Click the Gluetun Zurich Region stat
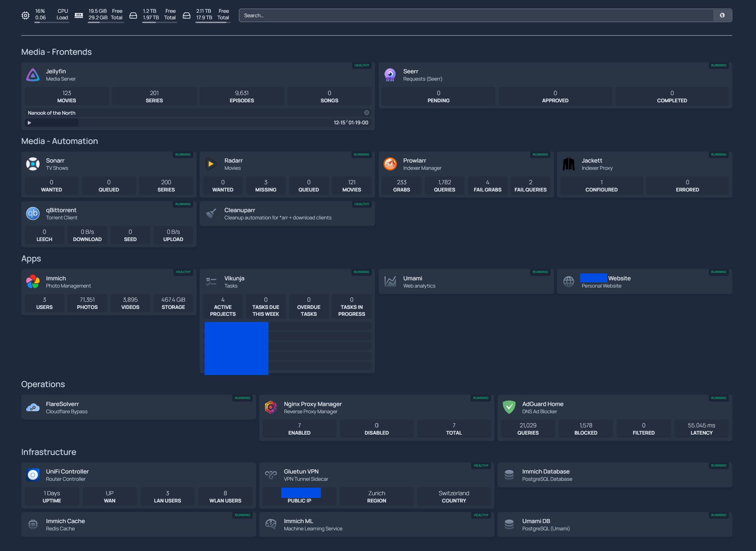Screen dimensions: 756x551 377,497
